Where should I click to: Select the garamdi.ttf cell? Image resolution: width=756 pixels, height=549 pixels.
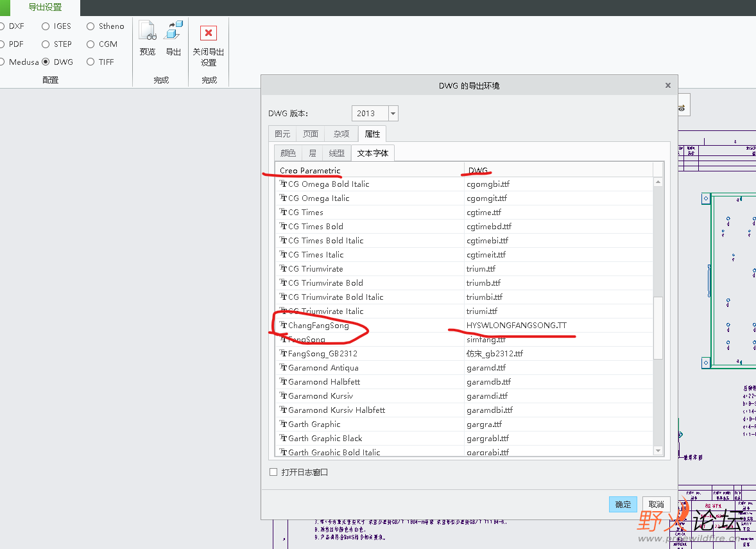(558, 396)
